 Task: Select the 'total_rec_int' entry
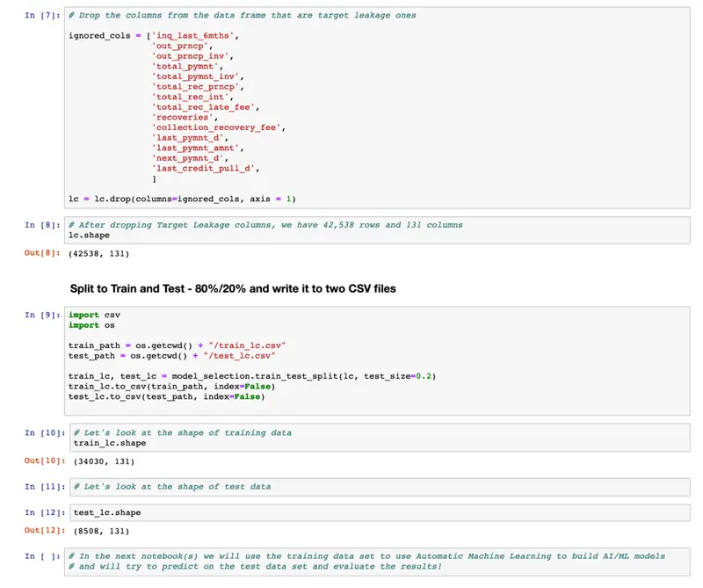pos(190,98)
